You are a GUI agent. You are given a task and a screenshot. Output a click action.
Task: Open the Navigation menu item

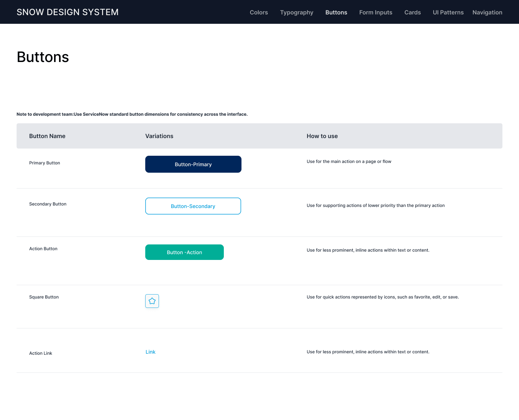tap(487, 12)
